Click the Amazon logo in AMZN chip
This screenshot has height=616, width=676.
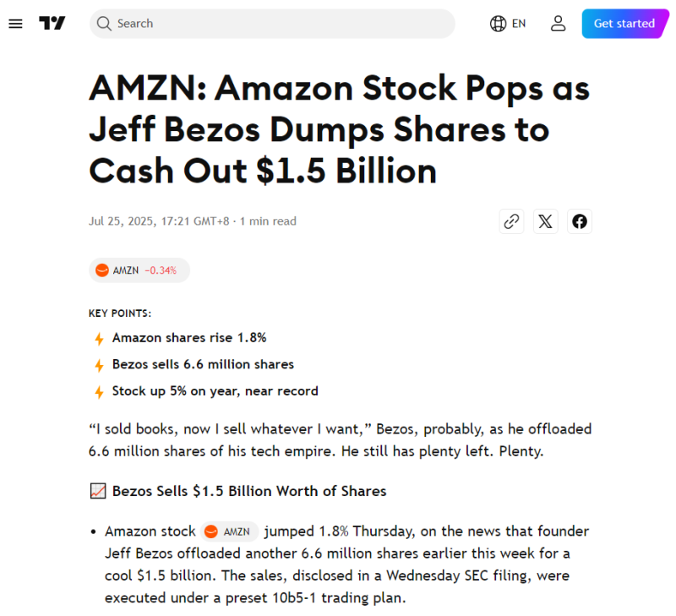(x=102, y=270)
